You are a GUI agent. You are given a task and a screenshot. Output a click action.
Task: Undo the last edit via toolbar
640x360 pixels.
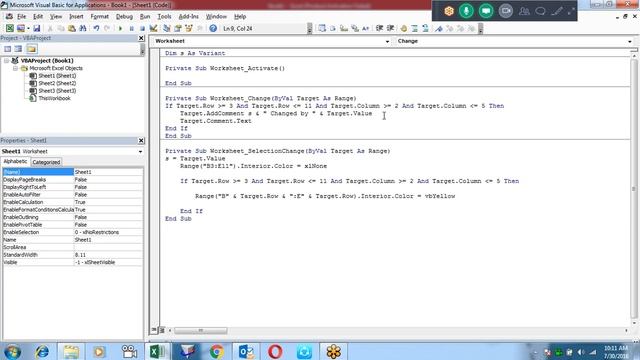tap(96, 28)
